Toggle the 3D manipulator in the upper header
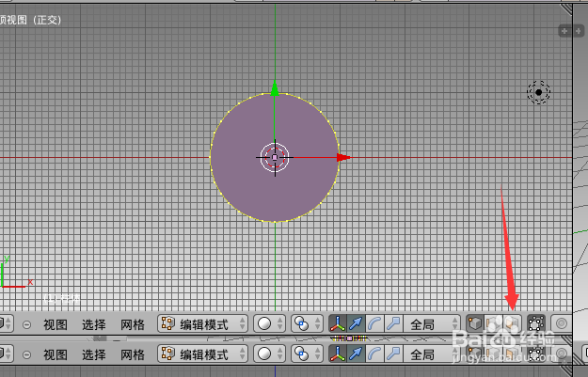Screen dimensions: 588x377 (x=338, y=323)
